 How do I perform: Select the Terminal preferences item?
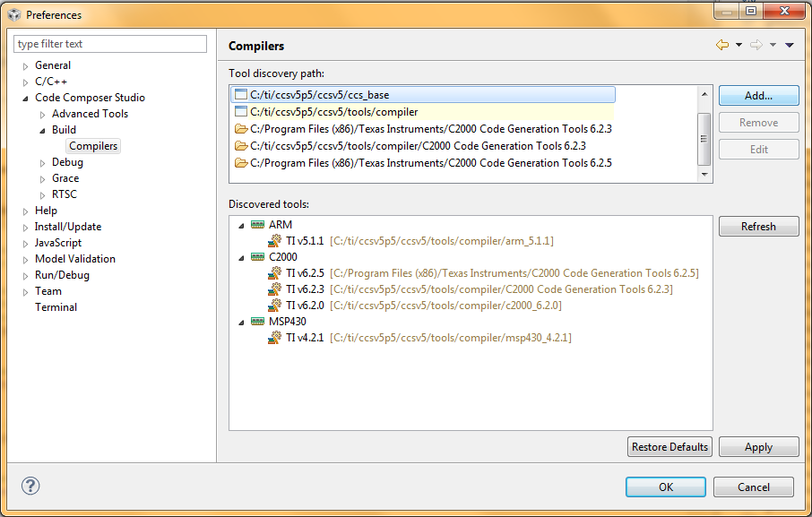(56, 307)
